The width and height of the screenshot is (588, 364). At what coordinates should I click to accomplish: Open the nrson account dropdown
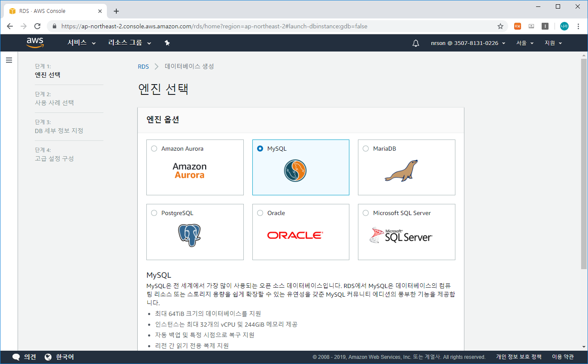pos(468,43)
